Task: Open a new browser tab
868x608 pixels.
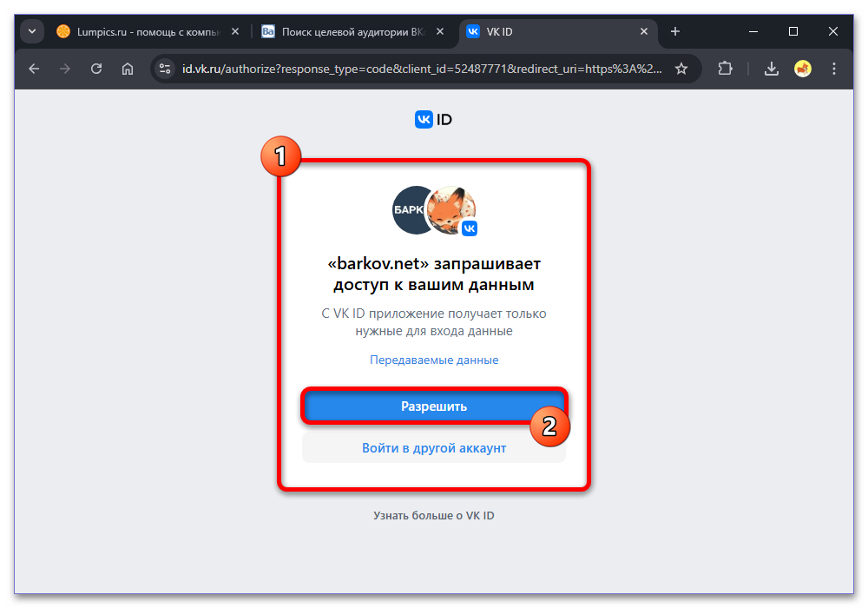Action: (674, 31)
